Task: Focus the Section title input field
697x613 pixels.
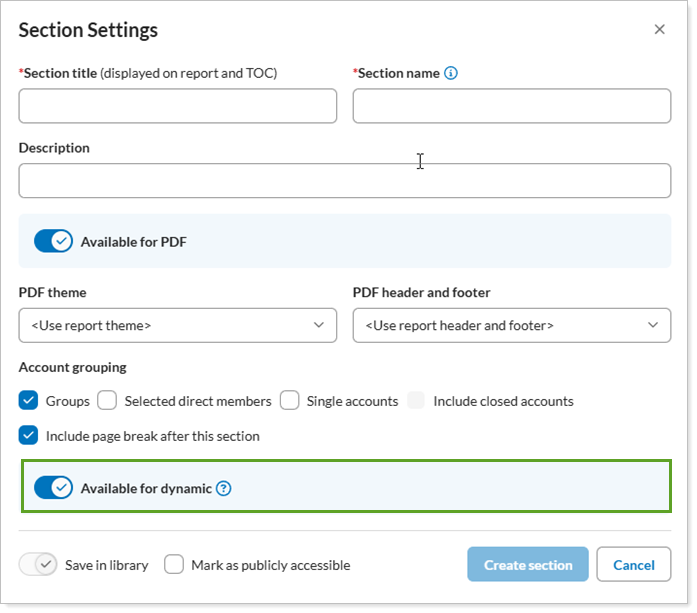Action: pyautogui.click(x=178, y=106)
